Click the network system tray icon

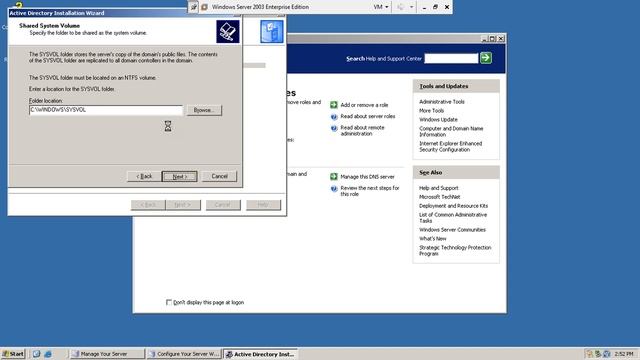click(598, 354)
